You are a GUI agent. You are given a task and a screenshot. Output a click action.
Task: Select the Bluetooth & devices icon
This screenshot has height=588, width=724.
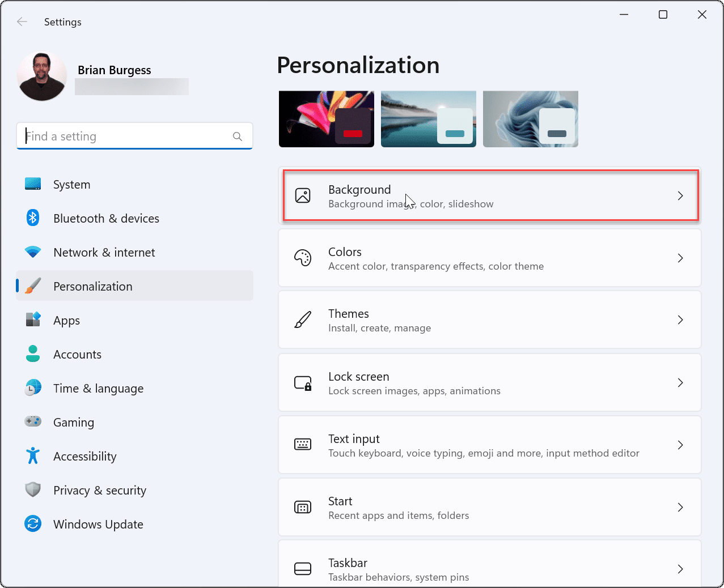pos(33,218)
